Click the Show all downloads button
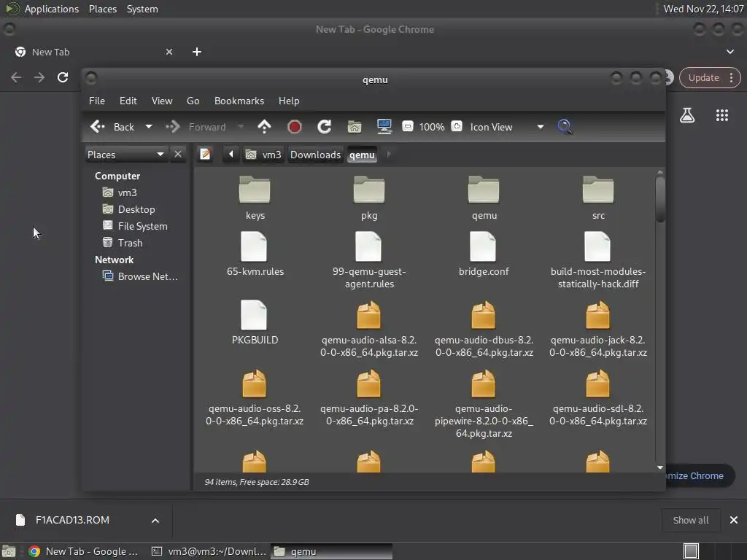 (690, 520)
